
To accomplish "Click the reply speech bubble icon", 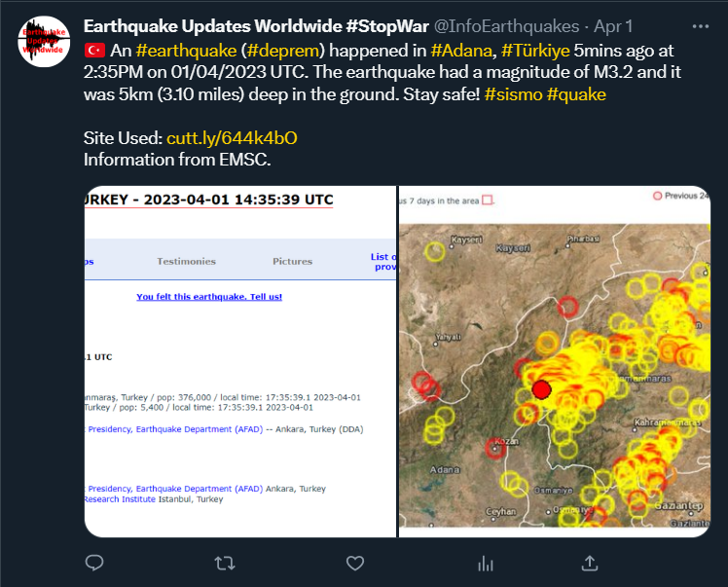I will point(94,563).
